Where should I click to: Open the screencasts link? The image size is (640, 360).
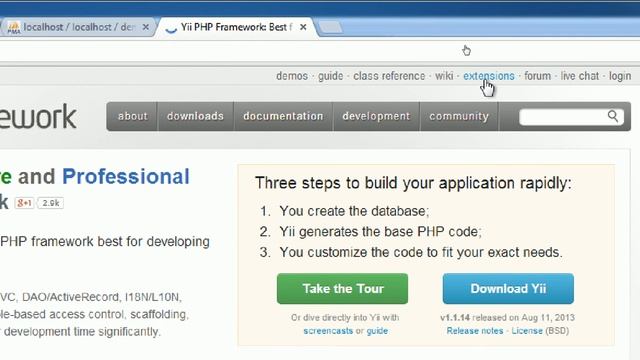click(328, 331)
